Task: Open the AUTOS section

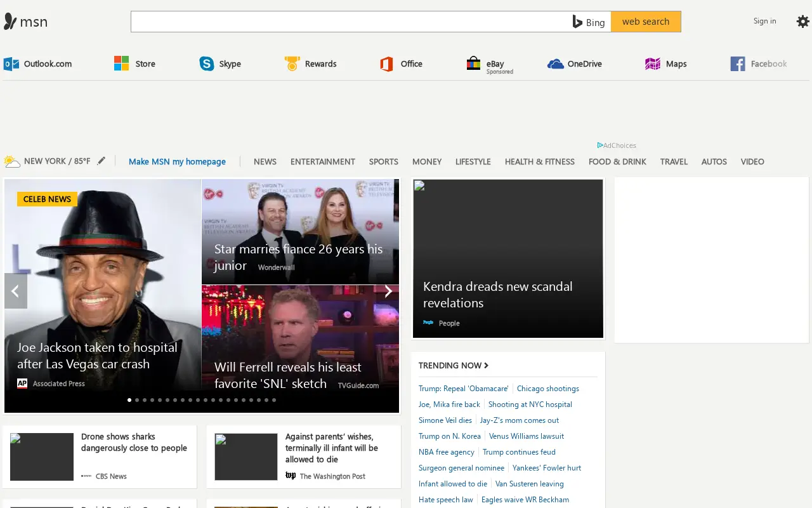Action: 714,161
